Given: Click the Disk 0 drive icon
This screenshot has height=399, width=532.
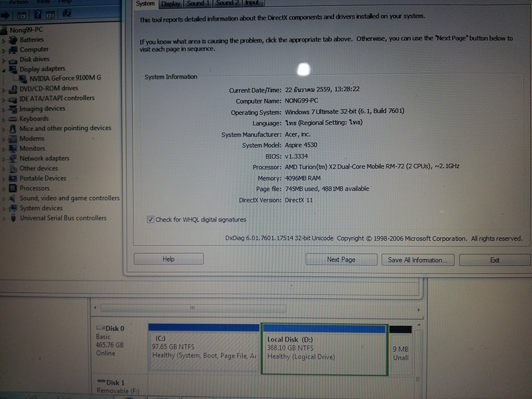Looking at the screenshot, I should point(100,328).
